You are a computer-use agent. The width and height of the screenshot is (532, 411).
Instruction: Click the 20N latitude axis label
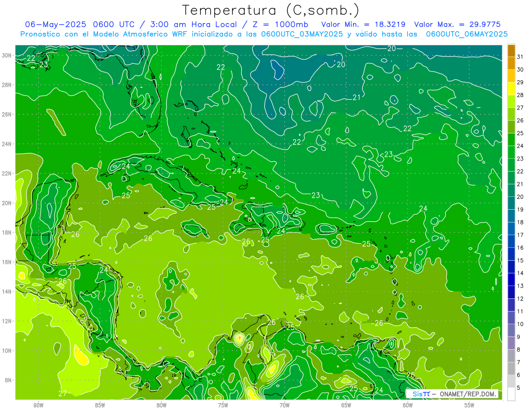coord(7,203)
